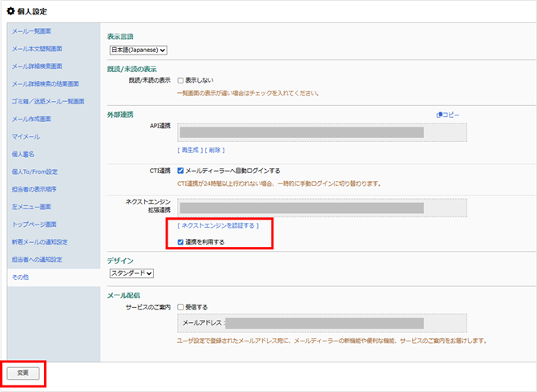Click the 変更 button

(x=23, y=373)
